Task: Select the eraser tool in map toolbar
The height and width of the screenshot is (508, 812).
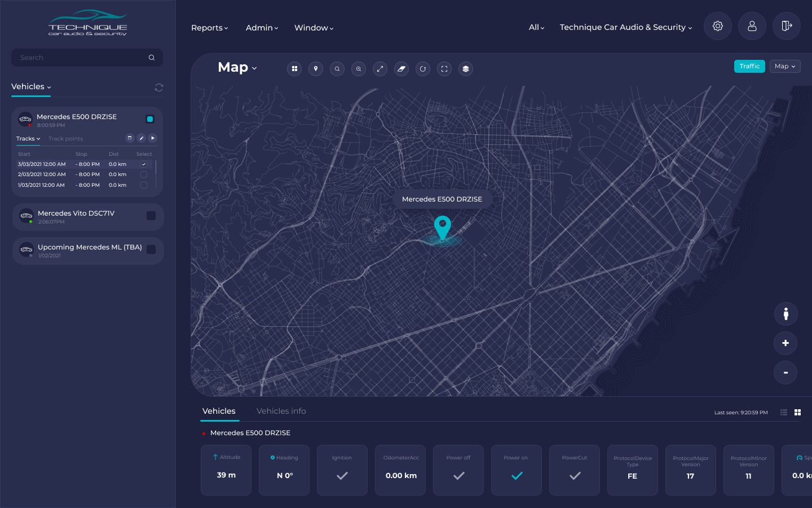Action: pos(401,69)
